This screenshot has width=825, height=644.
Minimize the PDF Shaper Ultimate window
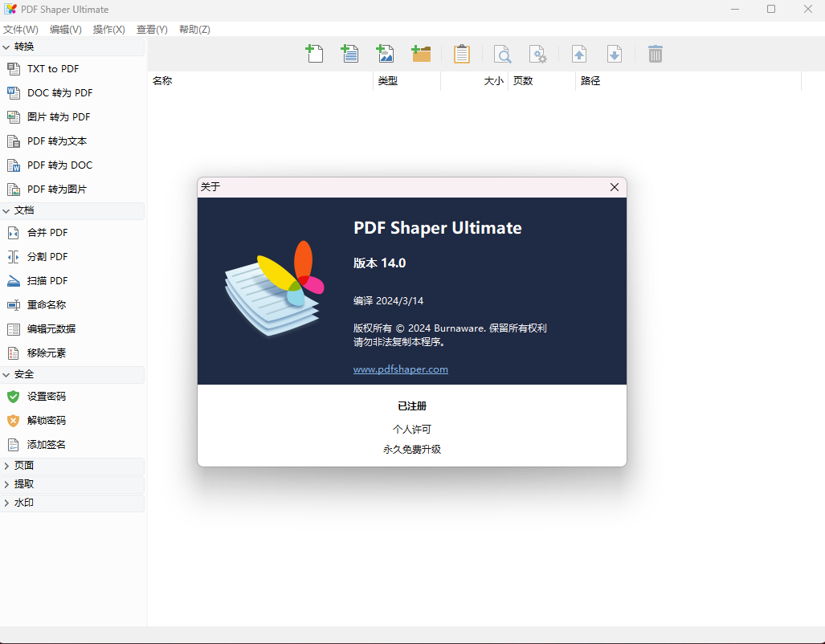[734, 9]
